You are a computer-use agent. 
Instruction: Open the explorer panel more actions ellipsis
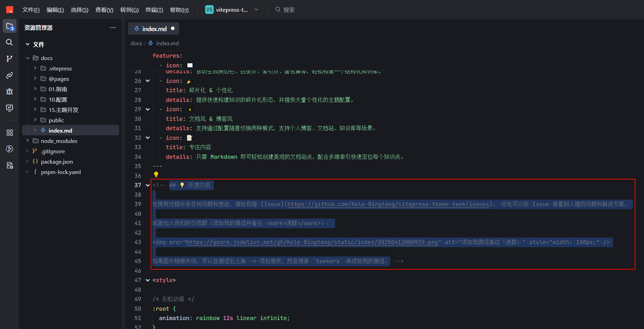pyautogui.click(x=113, y=28)
